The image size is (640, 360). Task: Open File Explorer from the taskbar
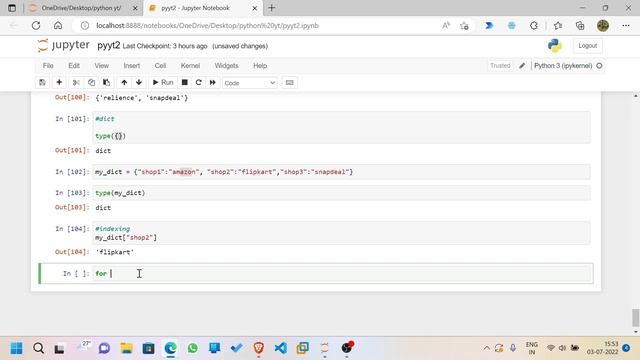pyautogui.click(x=127, y=348)
